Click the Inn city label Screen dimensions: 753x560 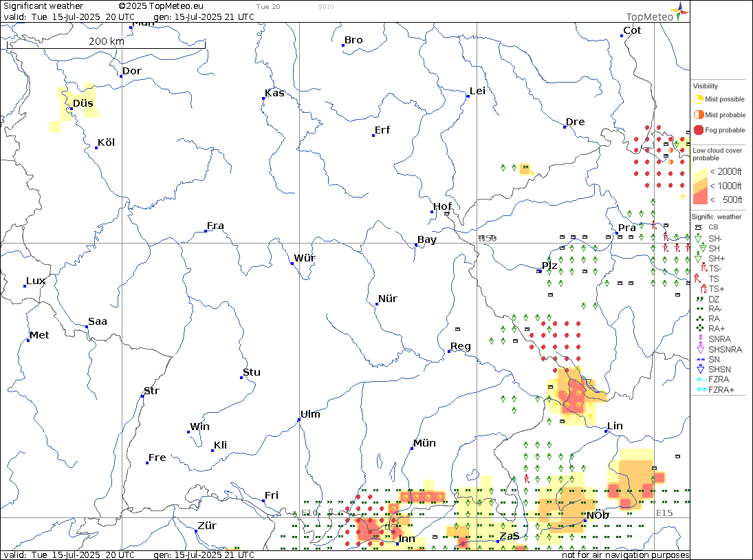(406, 539)
